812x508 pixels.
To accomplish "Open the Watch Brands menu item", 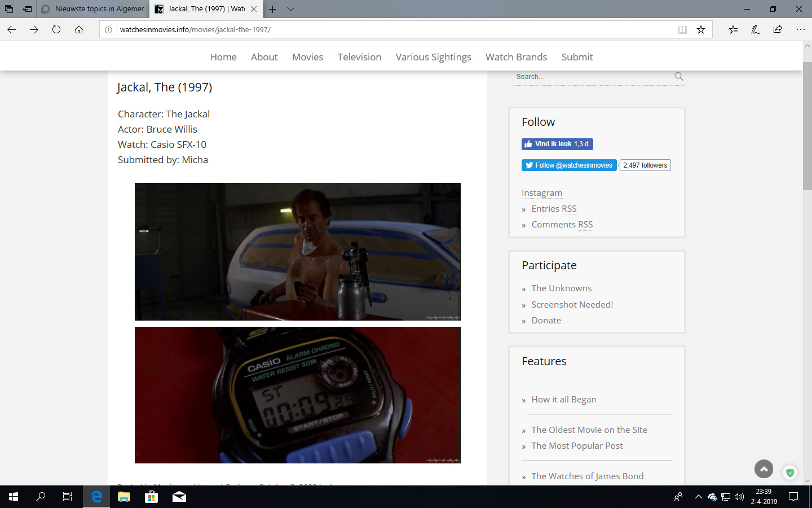I will pyautogui.click(x=516, y=57).
